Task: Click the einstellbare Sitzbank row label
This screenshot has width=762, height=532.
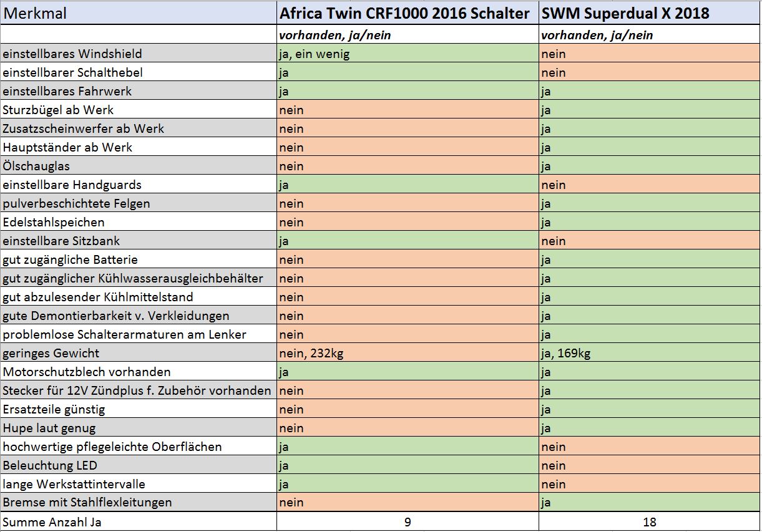Action: [138, 241]
